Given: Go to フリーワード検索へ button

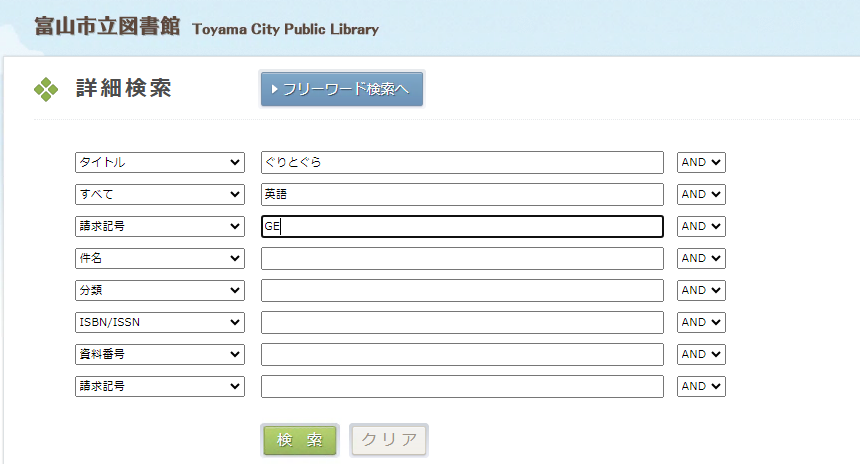Looking at the screenshot, I should click(342, 89).
